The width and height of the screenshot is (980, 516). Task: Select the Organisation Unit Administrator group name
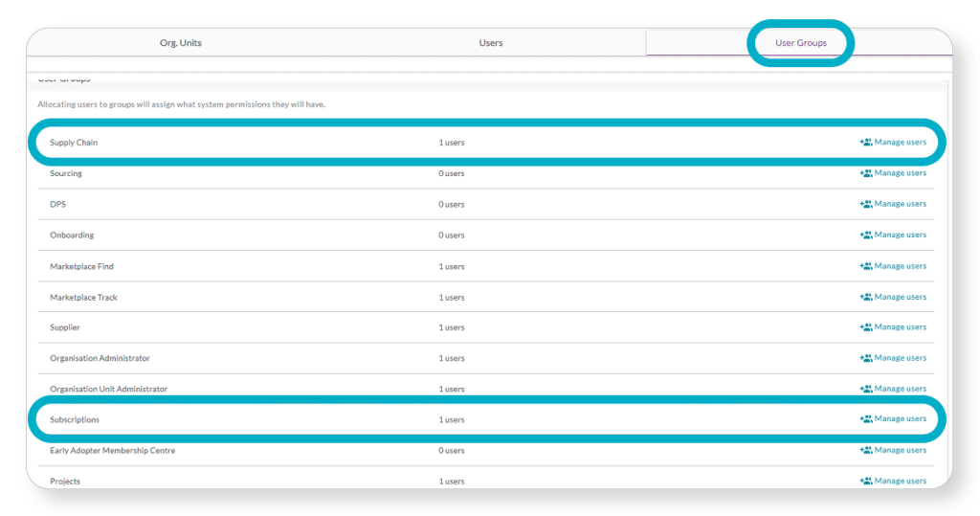pyautogui.click(x=109, y=389)
